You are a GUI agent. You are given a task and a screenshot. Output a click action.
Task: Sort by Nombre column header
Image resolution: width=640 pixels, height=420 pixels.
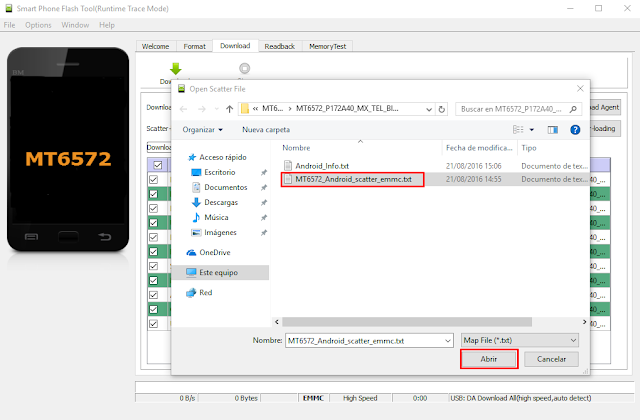[297, 148]
